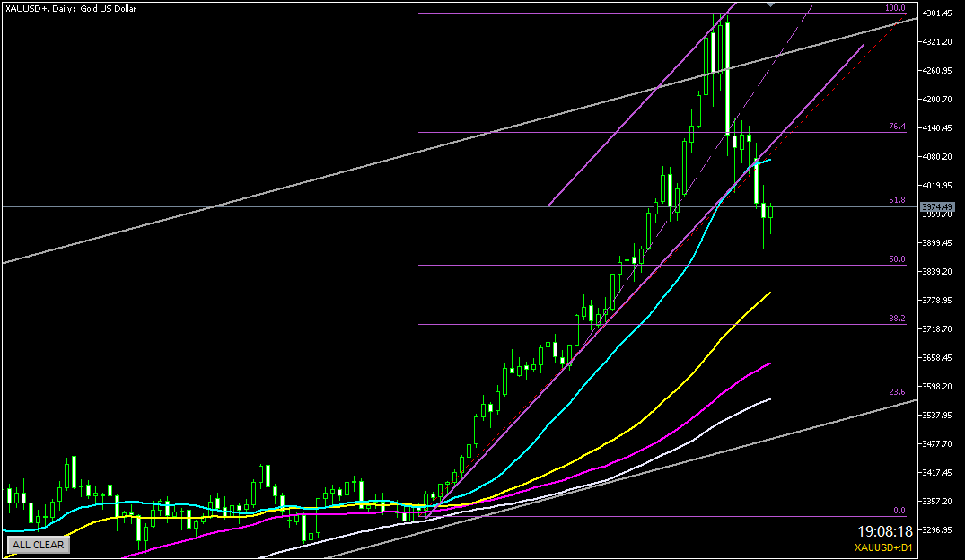The width and height of the screenshot is (965, 560).
Task: Select the 61.8 Fibonacci level label
Action: (897, 200)
